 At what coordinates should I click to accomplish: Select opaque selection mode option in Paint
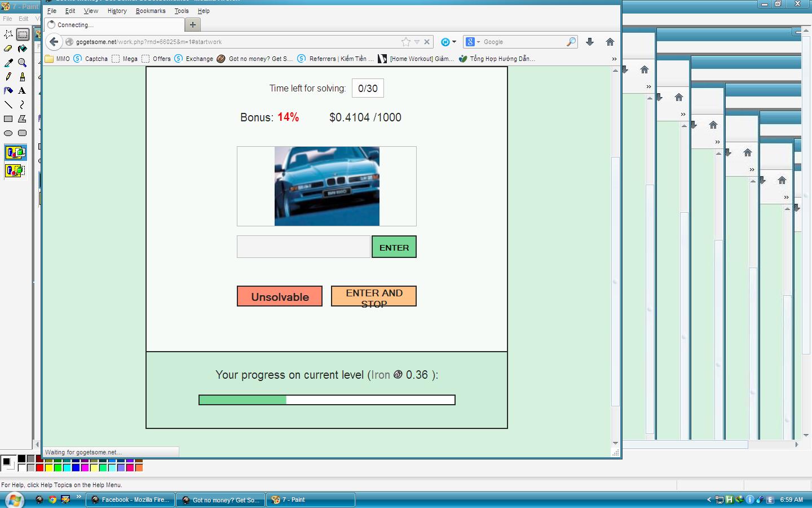coord(15,152)
